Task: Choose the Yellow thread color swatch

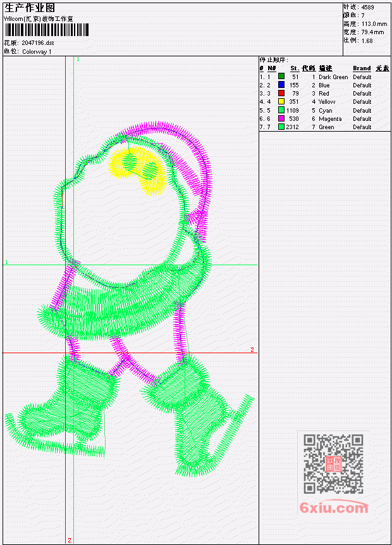Action: point(281,101)
